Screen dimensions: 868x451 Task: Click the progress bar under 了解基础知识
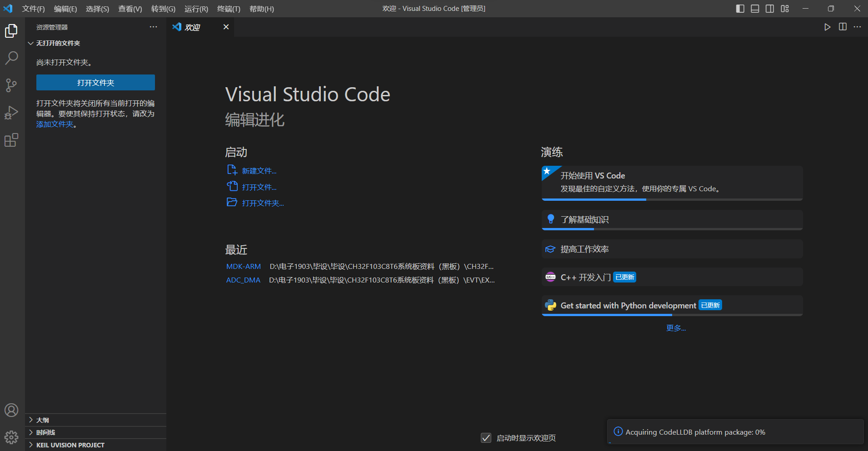tap(672, 229)
